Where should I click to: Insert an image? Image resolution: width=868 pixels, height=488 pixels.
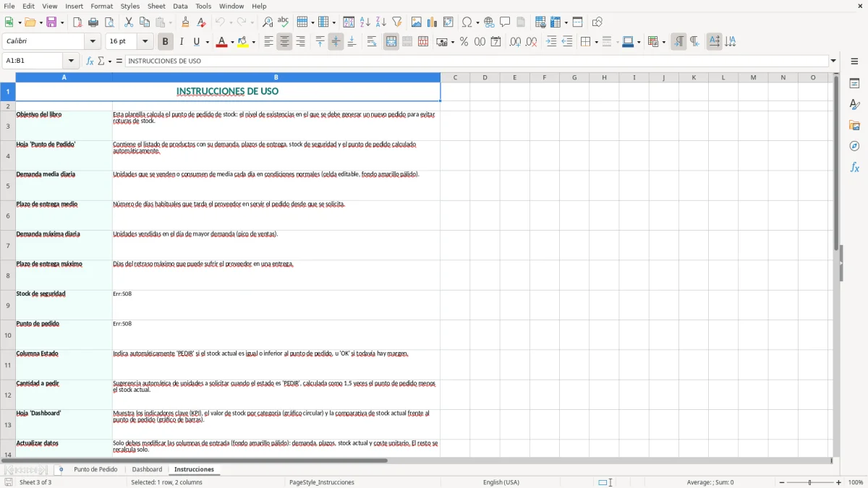click(417, 22)
